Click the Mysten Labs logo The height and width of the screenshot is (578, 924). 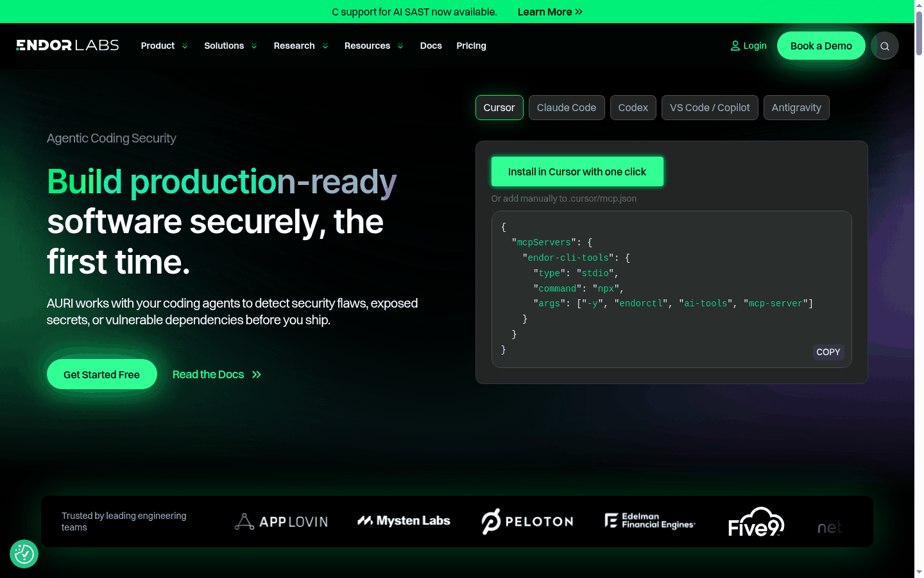point(404,521)
